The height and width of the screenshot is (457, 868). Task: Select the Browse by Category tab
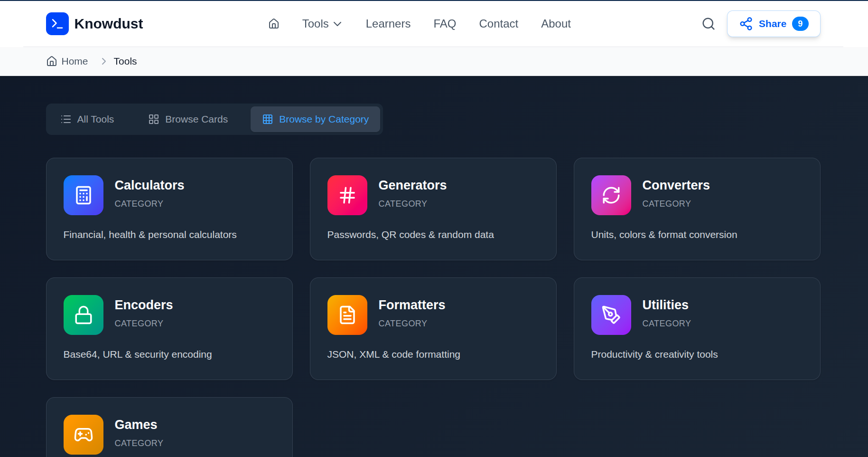(316, 119)
